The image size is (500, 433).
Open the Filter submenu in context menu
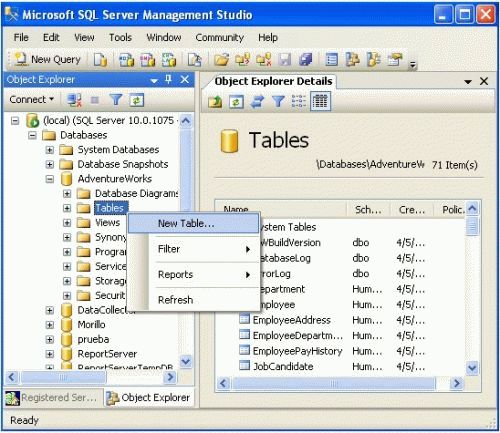(x=204, y=249)
